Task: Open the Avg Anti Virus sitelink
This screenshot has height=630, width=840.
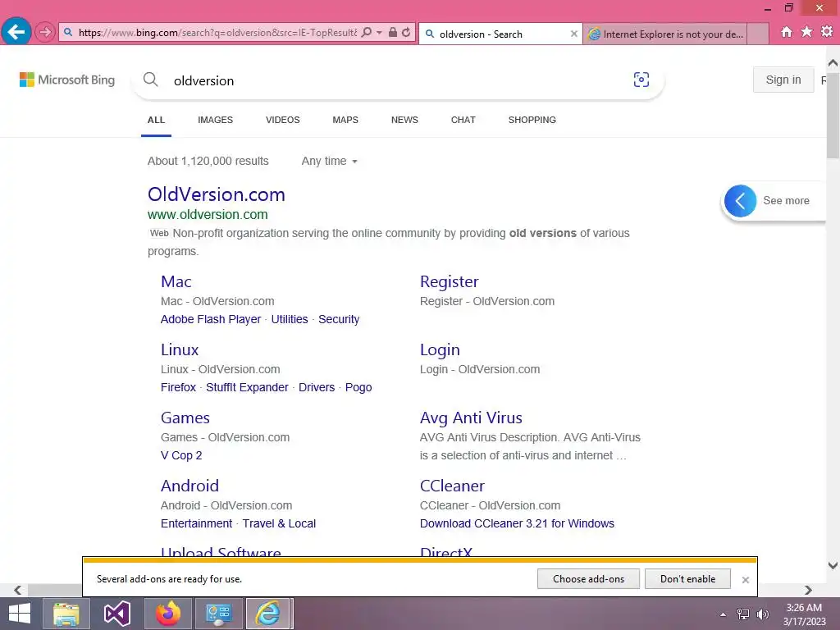Action: pos(471,418)
